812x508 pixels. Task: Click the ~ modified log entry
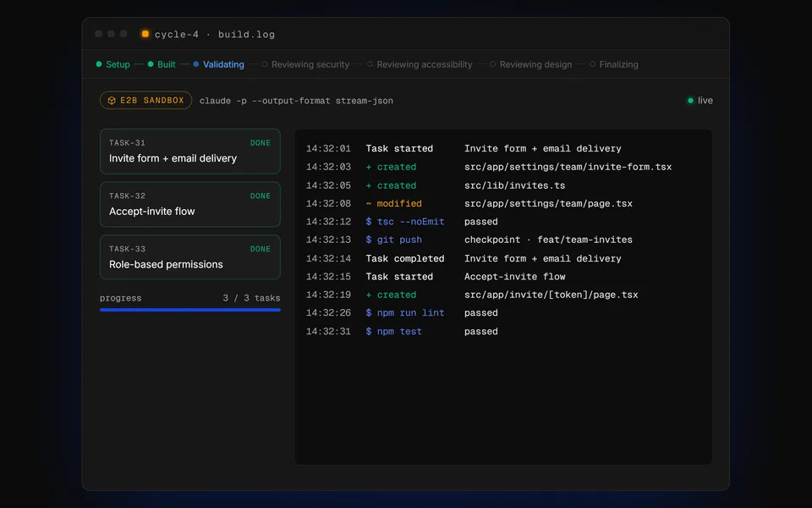[x=393, y=204]
